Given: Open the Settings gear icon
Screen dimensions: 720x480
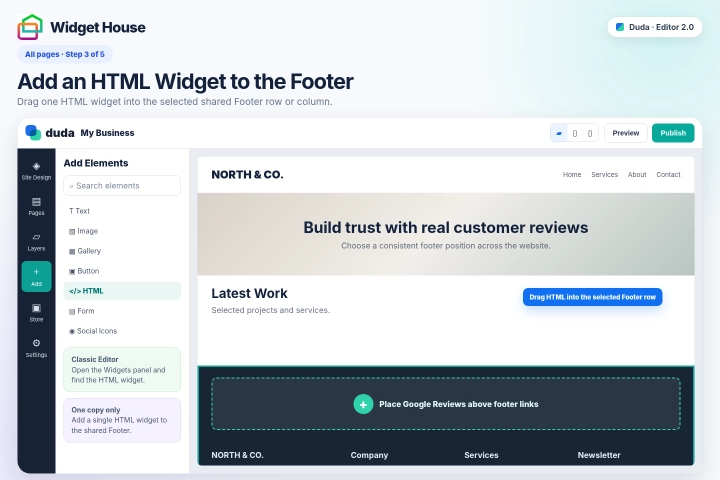Looking at the screenshot, I should (x=36, y=348).
